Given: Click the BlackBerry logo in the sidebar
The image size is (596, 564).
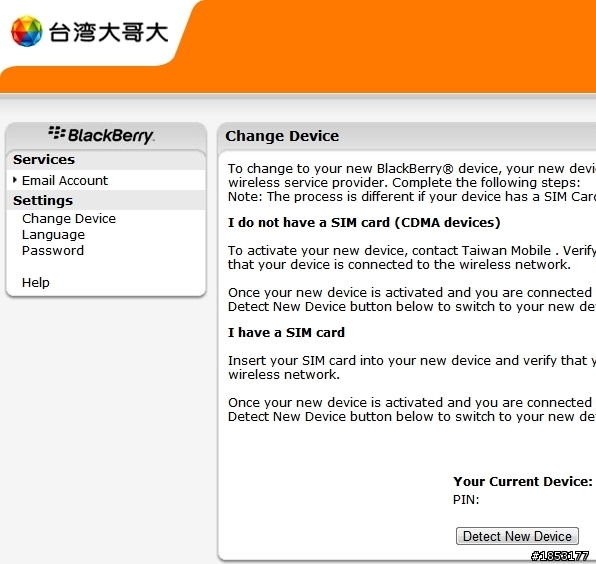Looking at the screenshot, I should 101,135.
